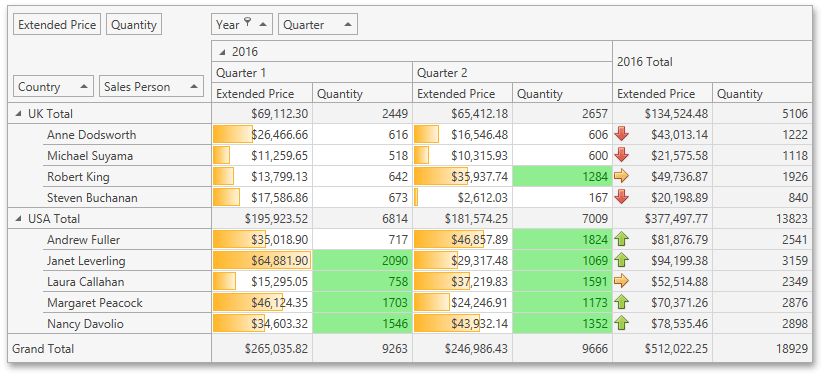The width and height of the screenshot is (826, 378).
Task: Open the filter icon on Year field
Action: [248, 23]
